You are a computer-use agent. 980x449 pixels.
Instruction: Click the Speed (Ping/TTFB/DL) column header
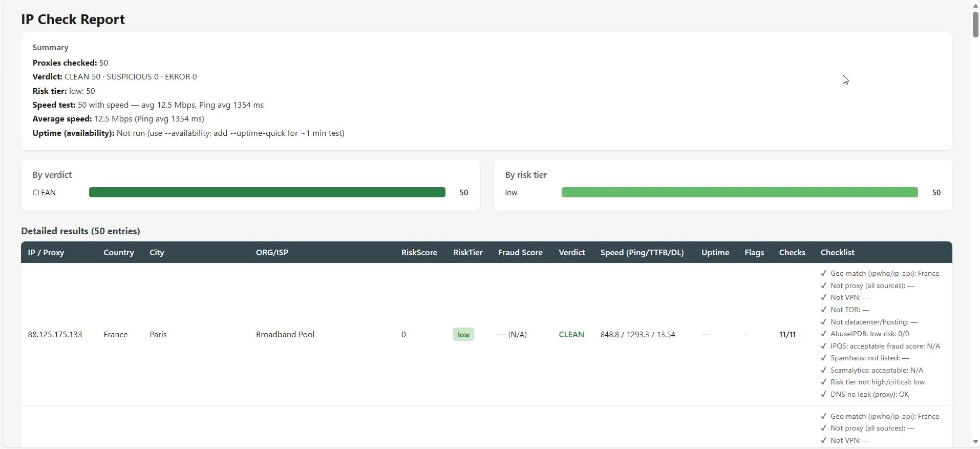pos(642,252)
